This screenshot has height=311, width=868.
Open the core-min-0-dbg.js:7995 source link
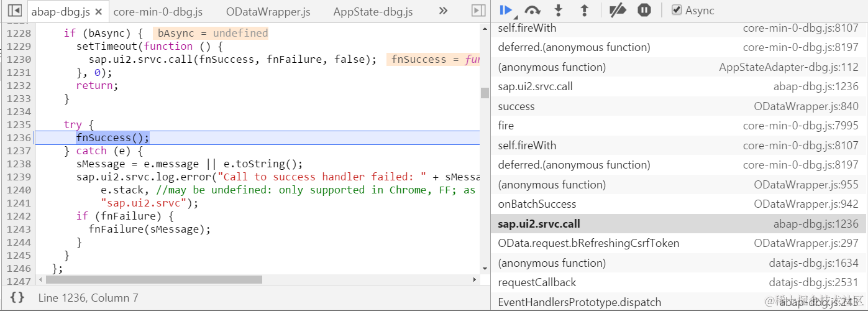[x=800, y=126]
